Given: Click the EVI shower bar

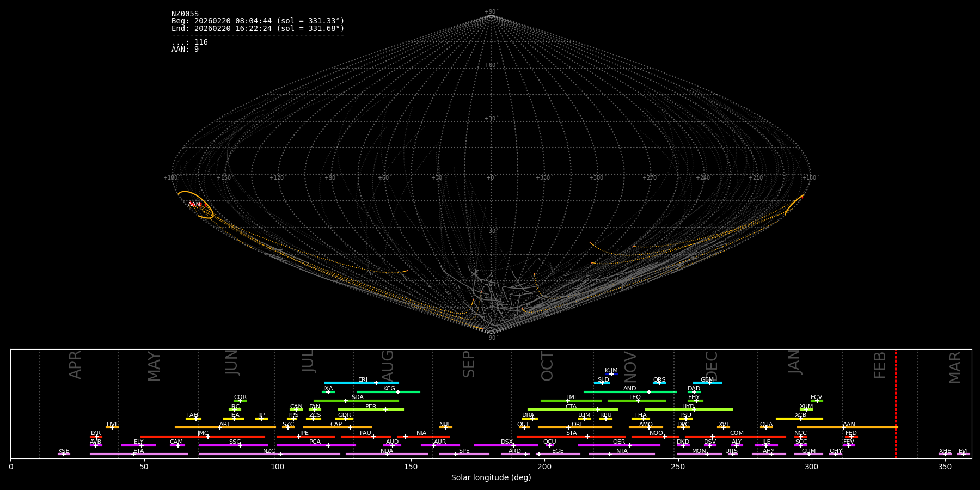Looking at the screenshot, I should [x=964, y=454].
